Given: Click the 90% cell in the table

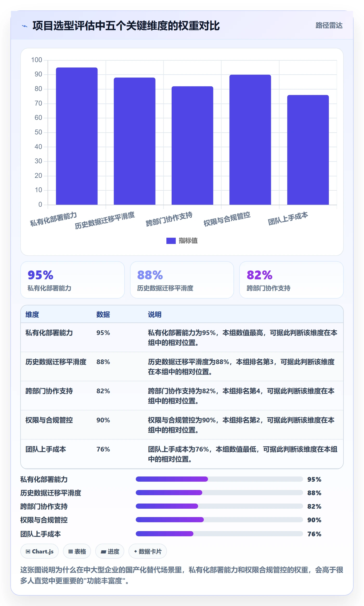Looking at the screenshot, I should [103, 420].
